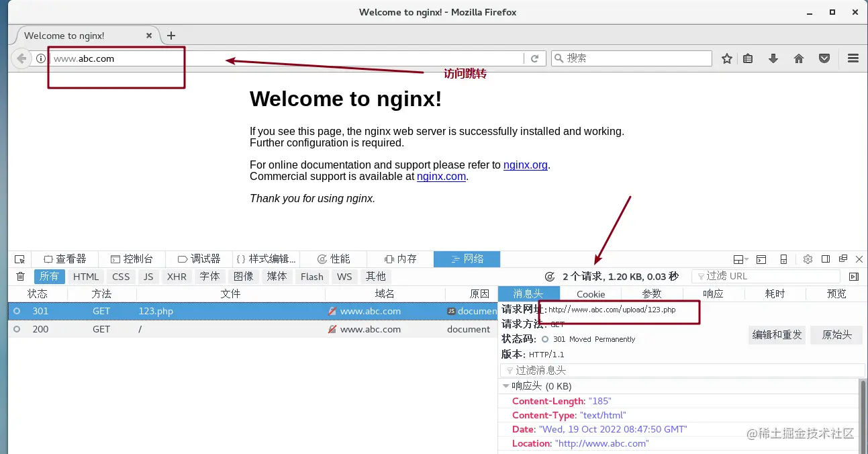Show bookmarks list icon

pyautogui.click(x=748, y=58)
